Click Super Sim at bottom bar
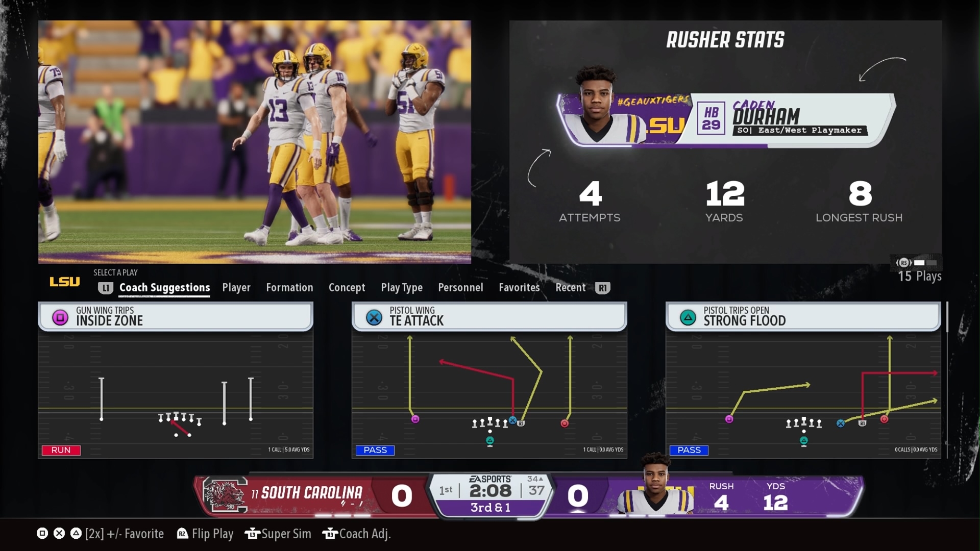Screen dimensions: 980x551 click(x=286, y=534)
